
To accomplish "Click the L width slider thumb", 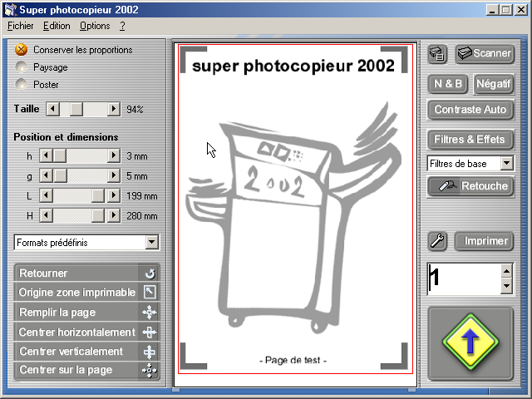I will click(x=98, y=196).
